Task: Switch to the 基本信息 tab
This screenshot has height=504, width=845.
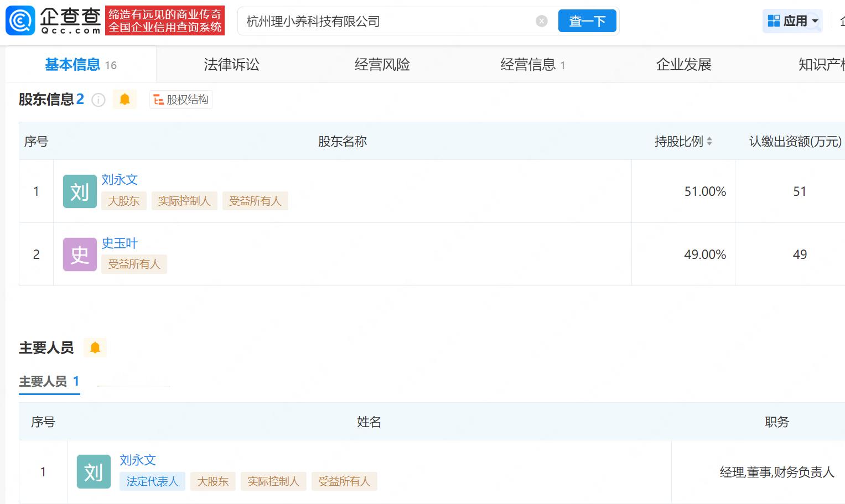Action: point(81,65)
